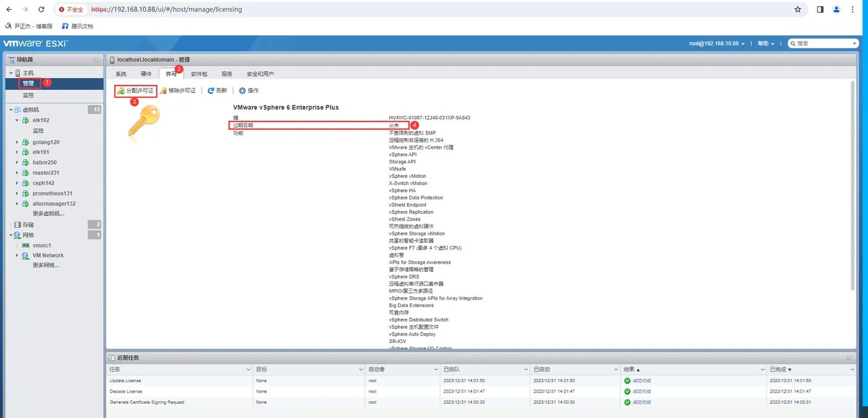
Task: Switch to the 硬件 tab
Action: pyautogui.click(x=146, y=74)
